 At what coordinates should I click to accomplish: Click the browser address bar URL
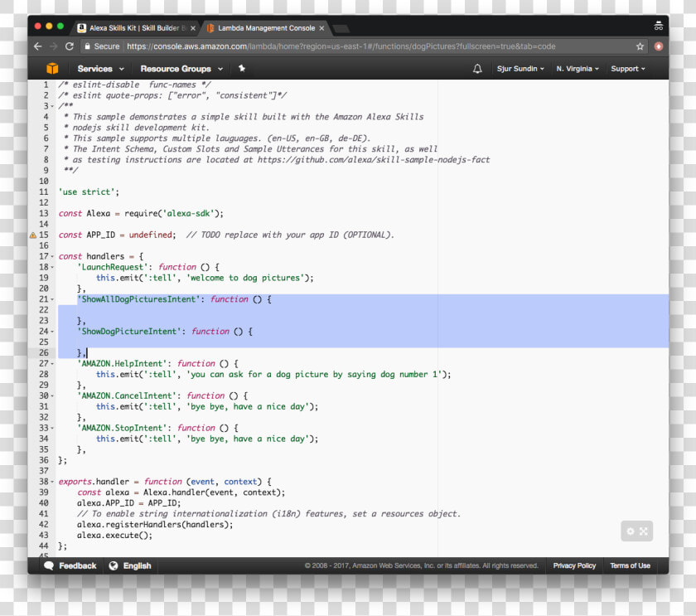[341, 46]
